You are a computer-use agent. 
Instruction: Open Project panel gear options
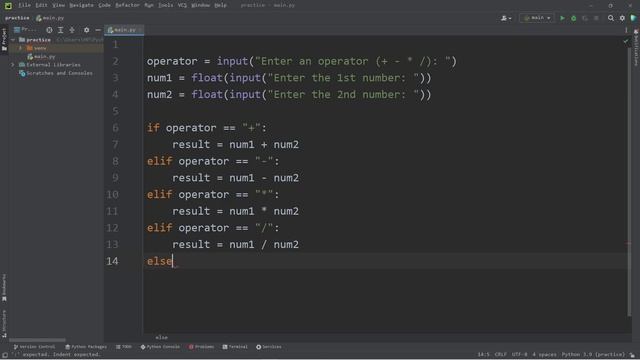(x=87, y=30)
